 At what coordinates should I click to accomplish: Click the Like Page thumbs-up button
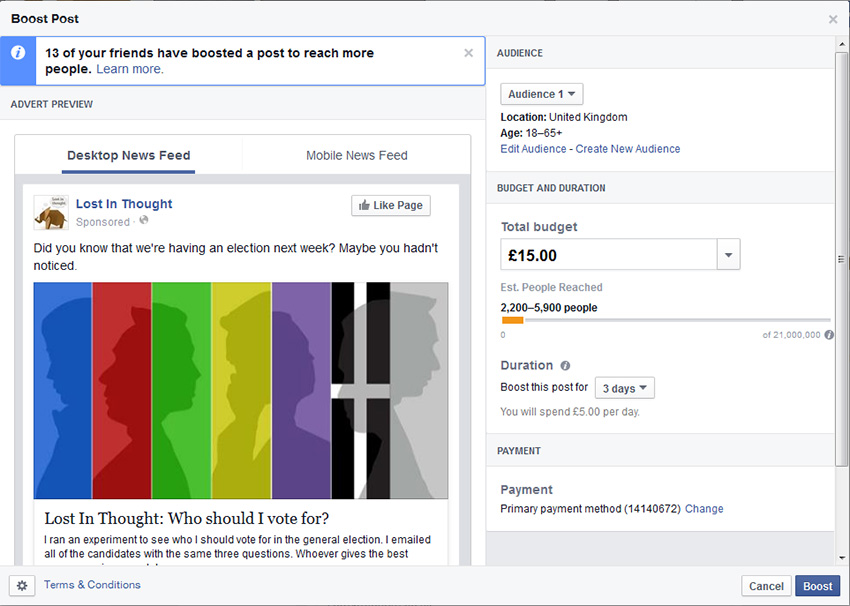(x=391, y=205)
